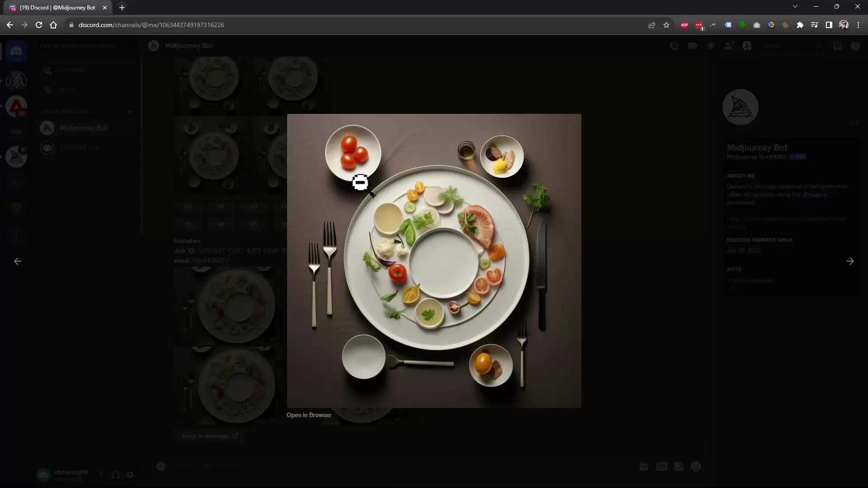Screen dimensions: 868x488
Task: Share this page icon in address bar
Action: [x=652, y=25]
